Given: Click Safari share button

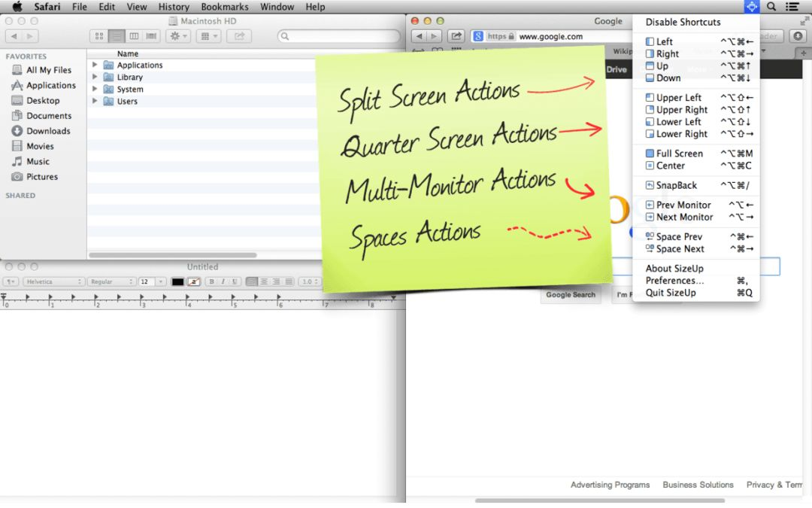Looking at the screenshot, I should point(456,36).
